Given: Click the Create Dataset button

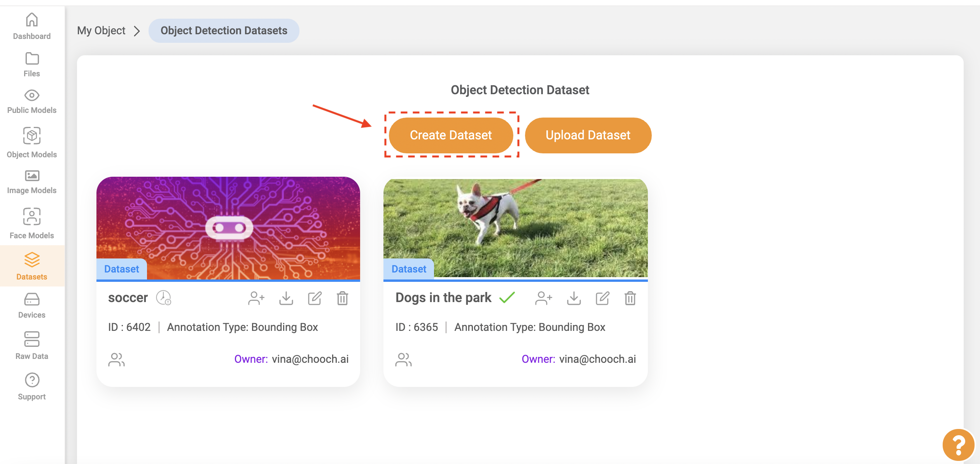Looking at the screenshot, I should point(451,135).
